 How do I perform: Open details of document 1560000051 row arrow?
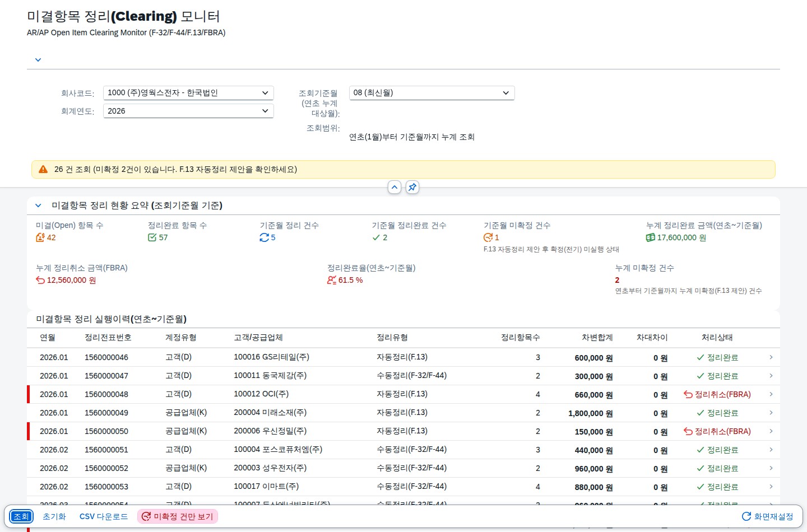[771, 450]
